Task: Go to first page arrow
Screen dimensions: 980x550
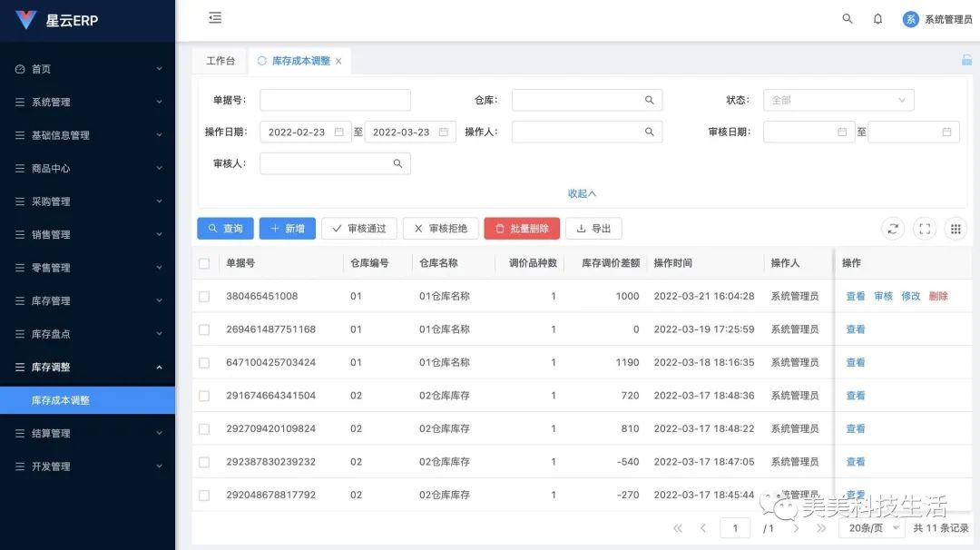Action: tap(678, 528)
